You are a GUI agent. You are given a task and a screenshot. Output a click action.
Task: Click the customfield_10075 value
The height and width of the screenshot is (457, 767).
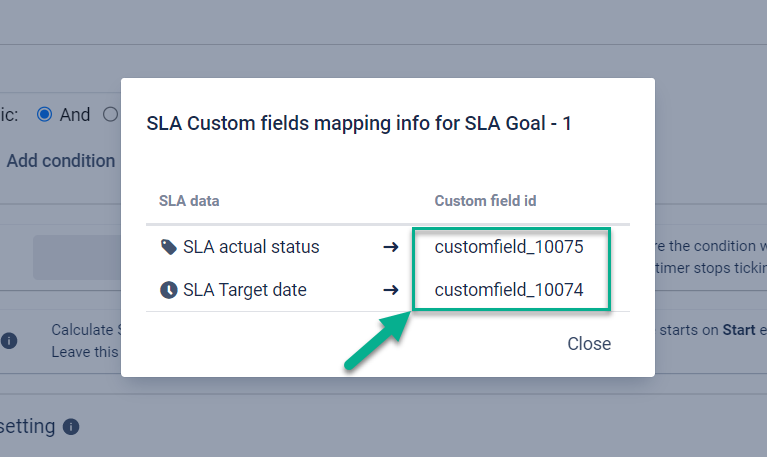[x=508, y=247]
